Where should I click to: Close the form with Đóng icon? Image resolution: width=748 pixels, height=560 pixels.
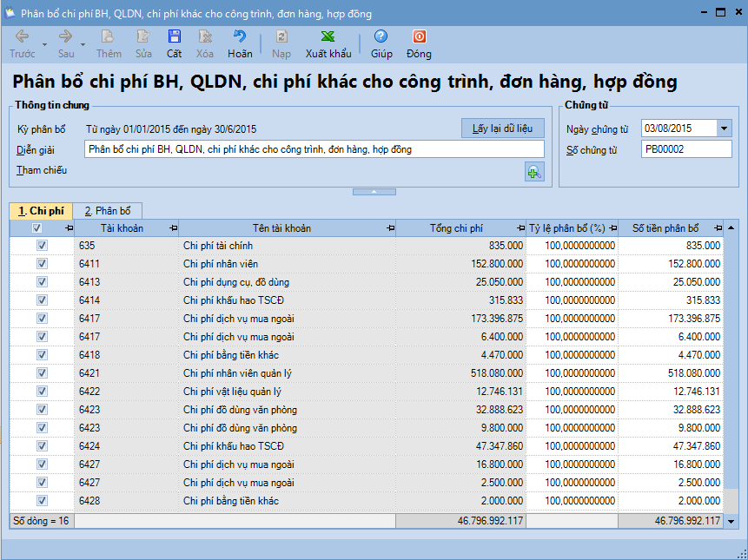419,44
